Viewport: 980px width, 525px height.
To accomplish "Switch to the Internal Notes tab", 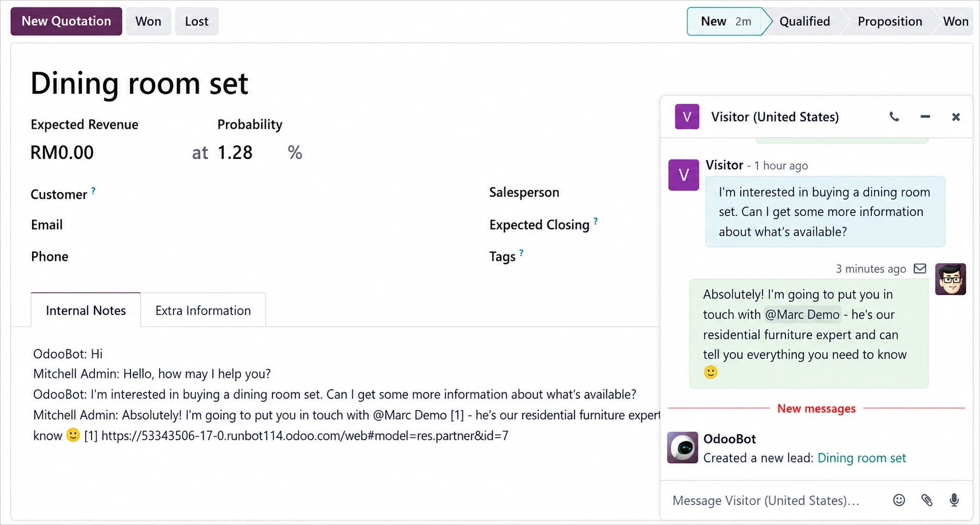I will click(x=86, y=310).
